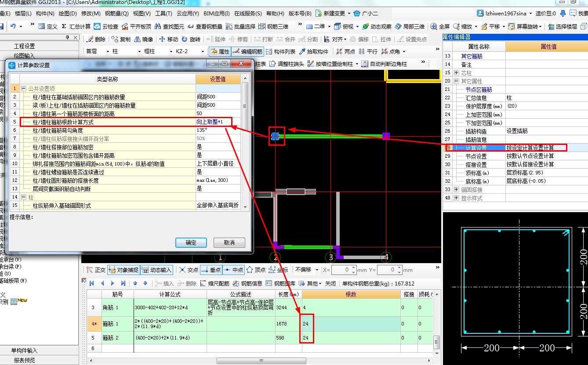The image size is (588, 365).
Task: Toggle the 属性 properties panel button
Action: [220, 51]
